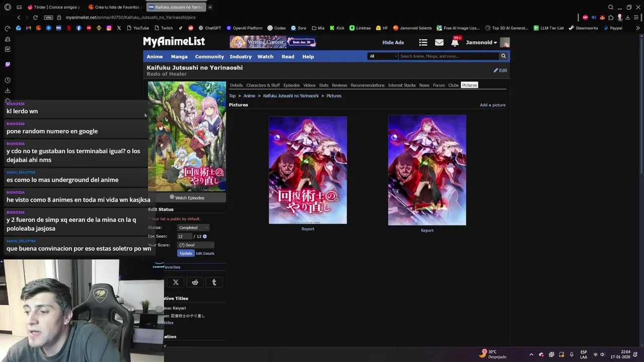
Task: Switch to the Tinder browser tab
Action: 53,7
